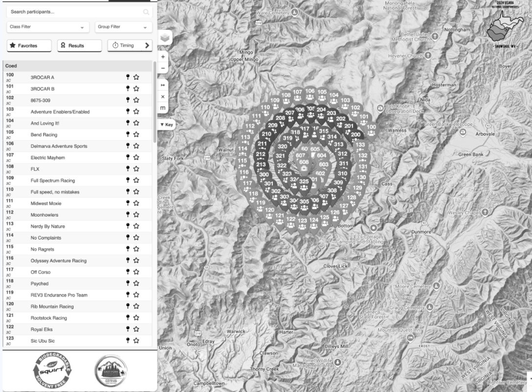Open the Class Filter dropdown
This screenshot has width=532, height=392.
[48, 27]
